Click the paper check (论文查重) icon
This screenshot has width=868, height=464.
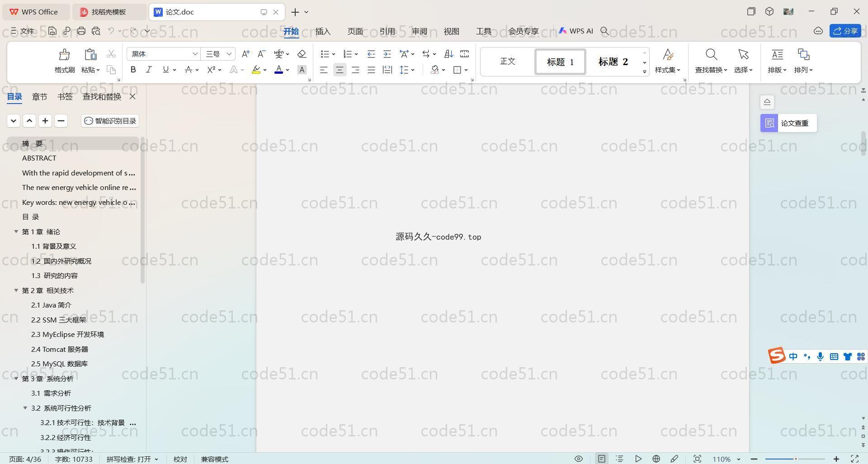click(x=769, y=123)
